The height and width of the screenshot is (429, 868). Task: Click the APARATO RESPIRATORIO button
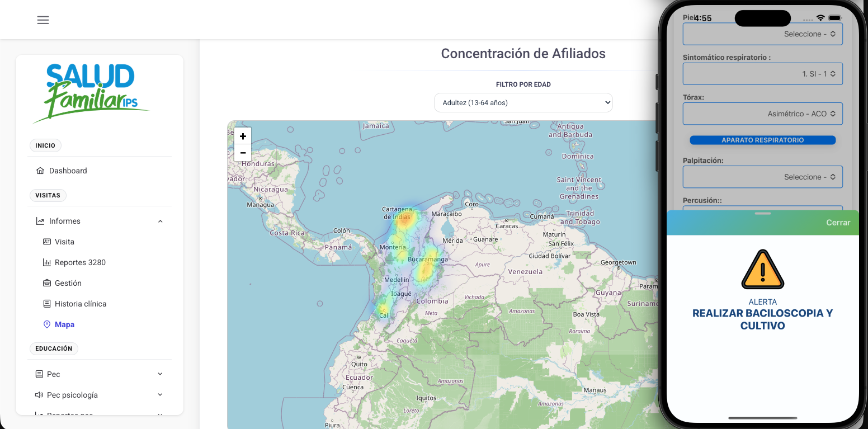762,139
